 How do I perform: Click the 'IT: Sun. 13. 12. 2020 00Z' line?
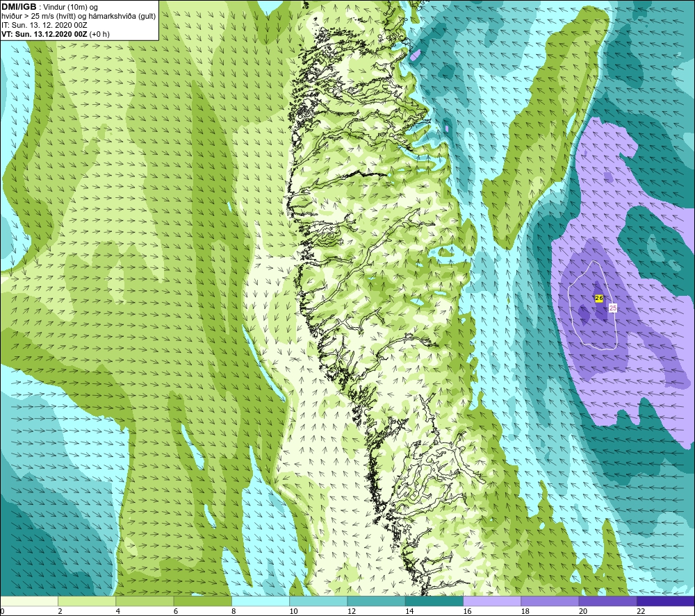pos(44,25)
